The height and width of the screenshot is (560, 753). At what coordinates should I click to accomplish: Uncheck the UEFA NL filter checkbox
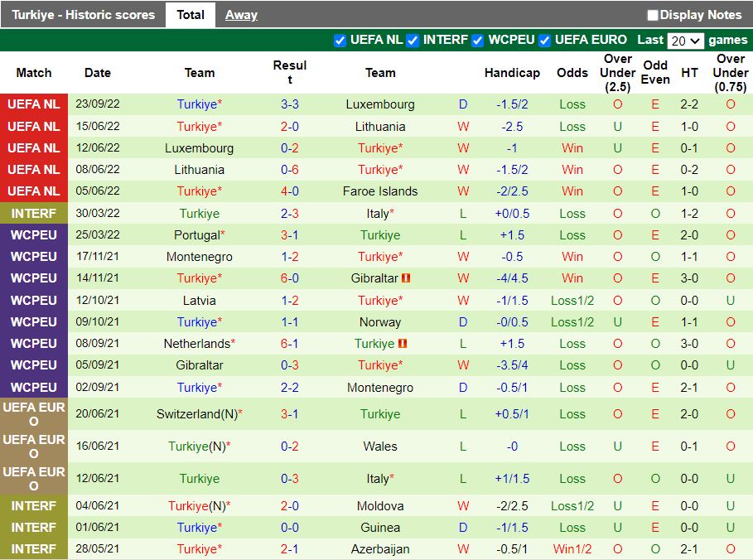pyautogui.click(x=340, y=41)
